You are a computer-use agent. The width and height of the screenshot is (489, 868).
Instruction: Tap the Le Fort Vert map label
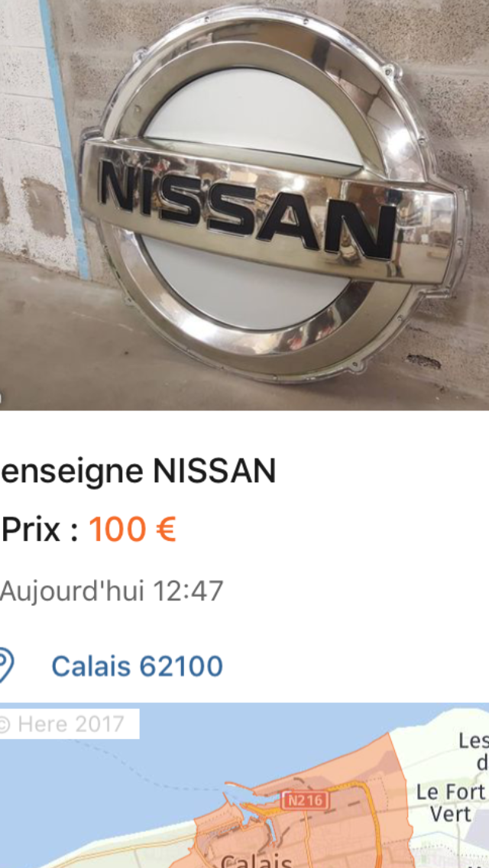[x=451, y=803]
